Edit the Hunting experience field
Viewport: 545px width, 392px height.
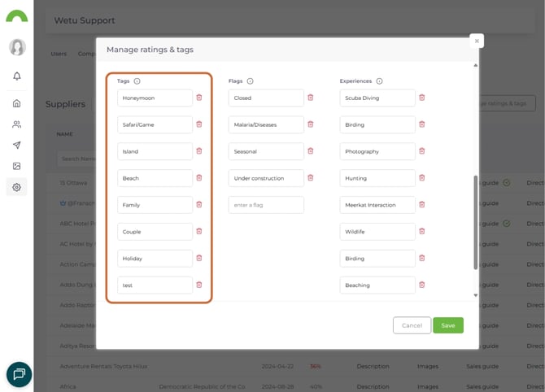point(377,178)
